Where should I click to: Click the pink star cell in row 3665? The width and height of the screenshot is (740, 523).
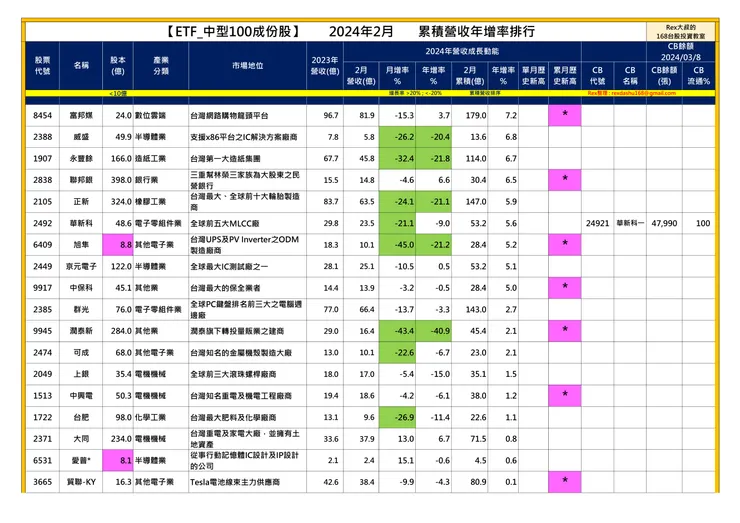point(564,482)
